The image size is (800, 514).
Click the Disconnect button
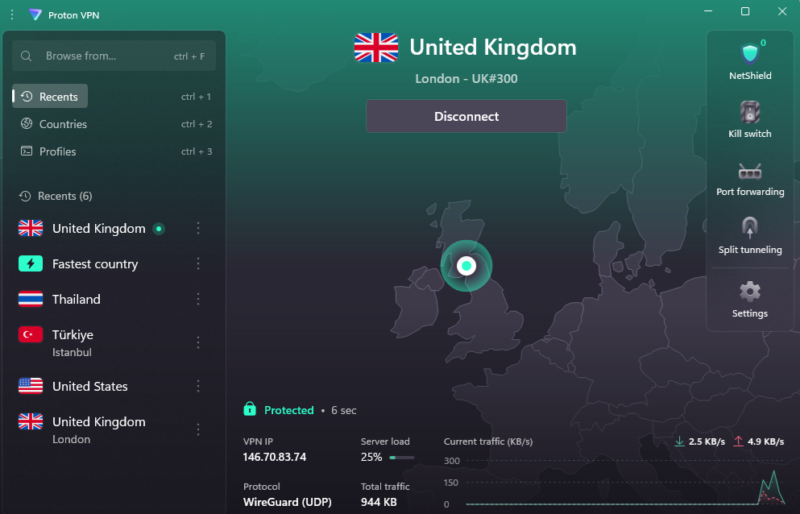click(x=466, y=116)
